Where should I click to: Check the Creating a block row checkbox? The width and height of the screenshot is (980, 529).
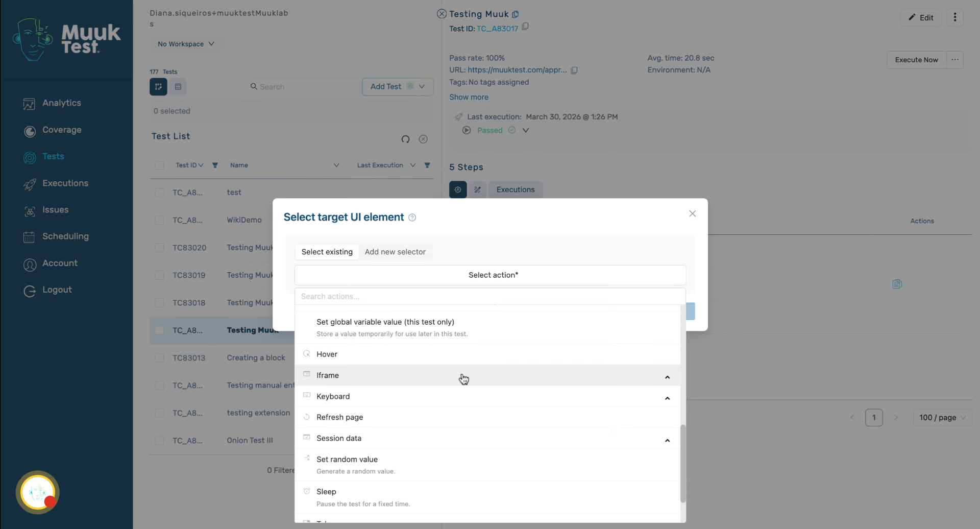160,358
